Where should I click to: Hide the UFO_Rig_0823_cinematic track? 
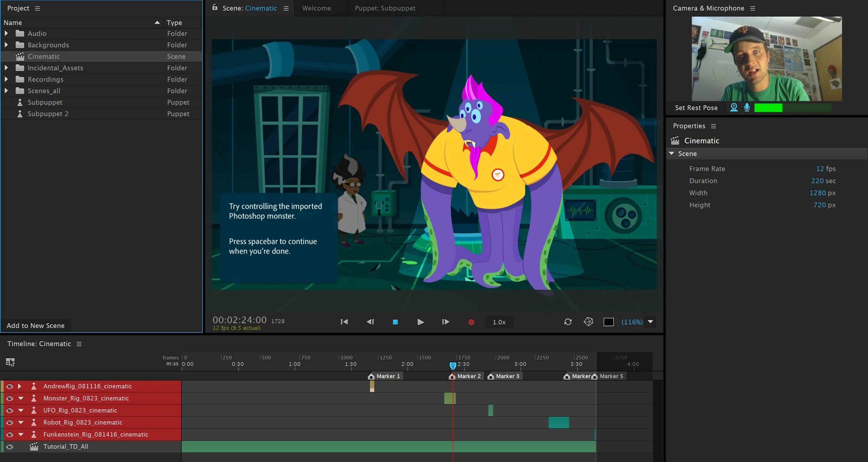click(x=9, y=410)
